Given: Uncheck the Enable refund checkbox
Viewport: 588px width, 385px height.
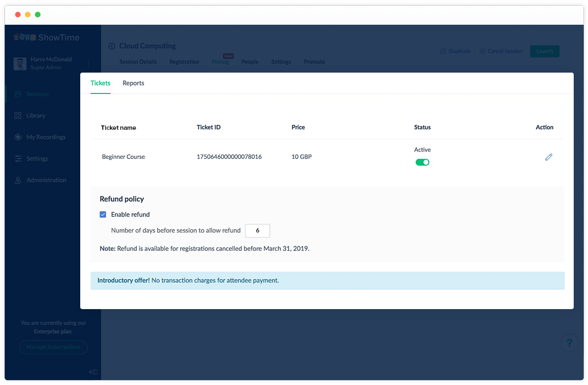Looking at the screenshot, I should click(103, 215).
